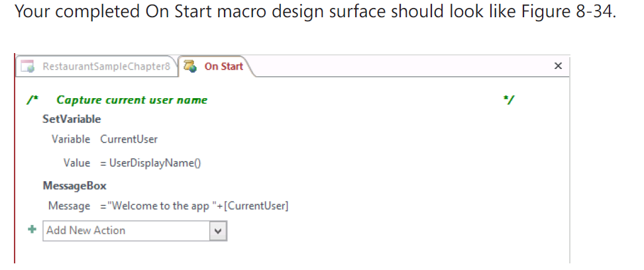Viewport: 644px width, 270px height.
Task: Close the macro design window with X
Action: tap(558, 66)
